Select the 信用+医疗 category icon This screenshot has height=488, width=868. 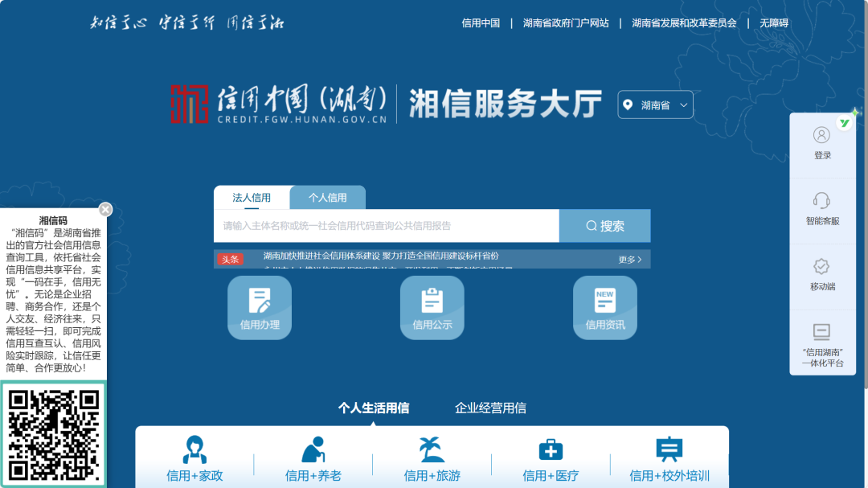(550, 458)
